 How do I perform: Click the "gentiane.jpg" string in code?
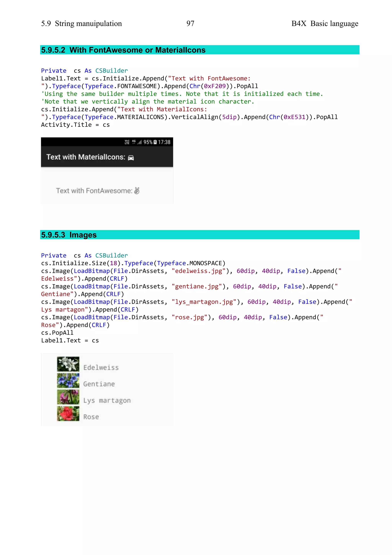click(197, 287)
